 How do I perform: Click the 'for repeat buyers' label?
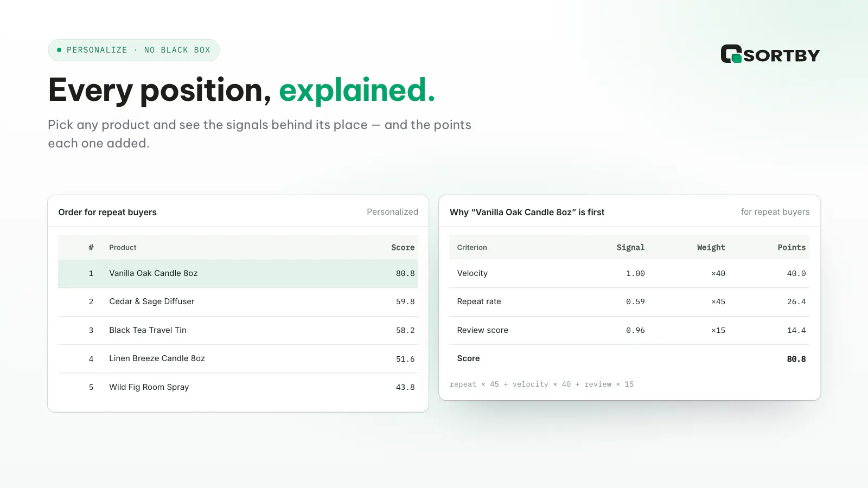click(x=775, y=212)
